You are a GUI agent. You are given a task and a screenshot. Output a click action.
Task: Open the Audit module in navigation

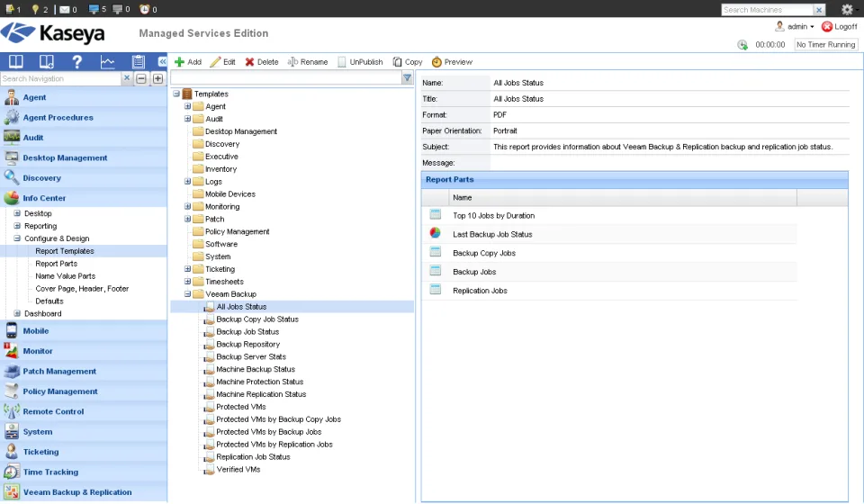pos(84,138)
